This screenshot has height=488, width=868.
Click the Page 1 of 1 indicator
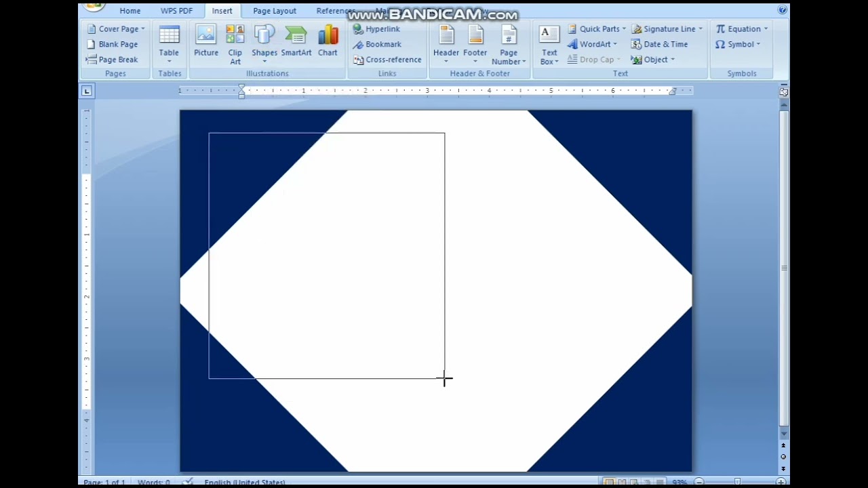[104, 483]
